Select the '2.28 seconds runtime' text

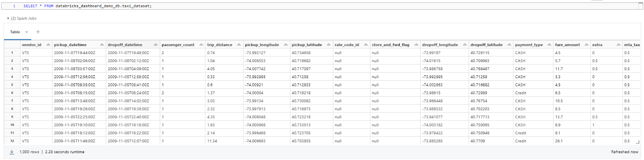[65, 152]
